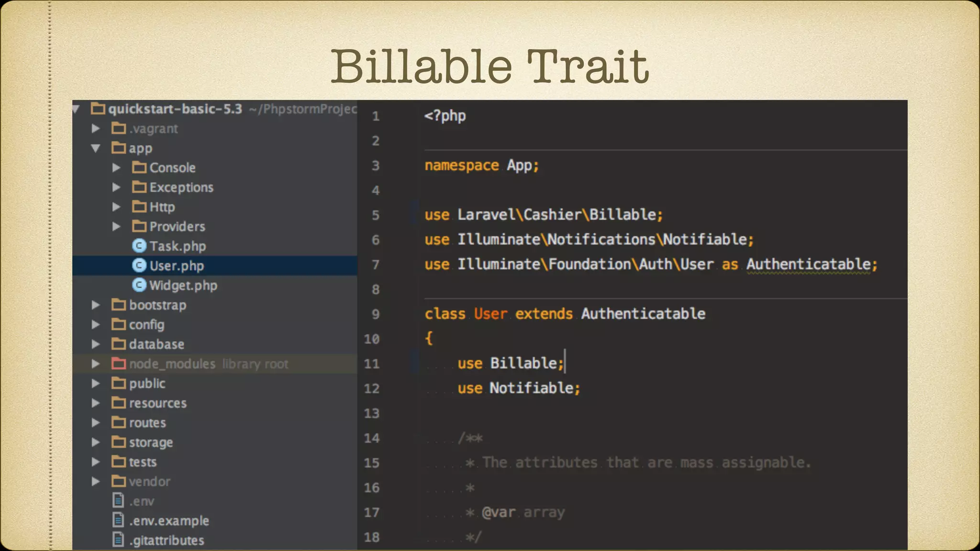Expand the tests folder arrow
The height and width of the screenshot is (551, 980).
96,462
